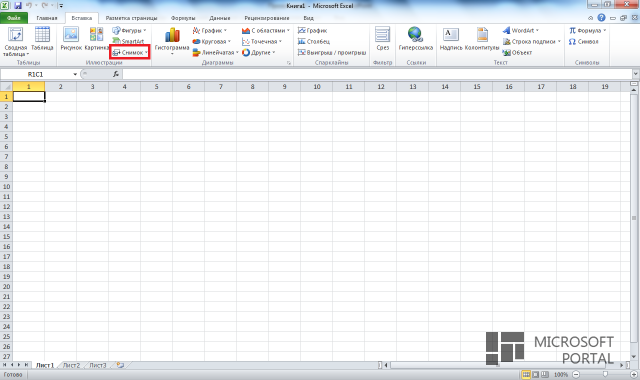Switch to the Главная tab

click(x=47, y=18)
